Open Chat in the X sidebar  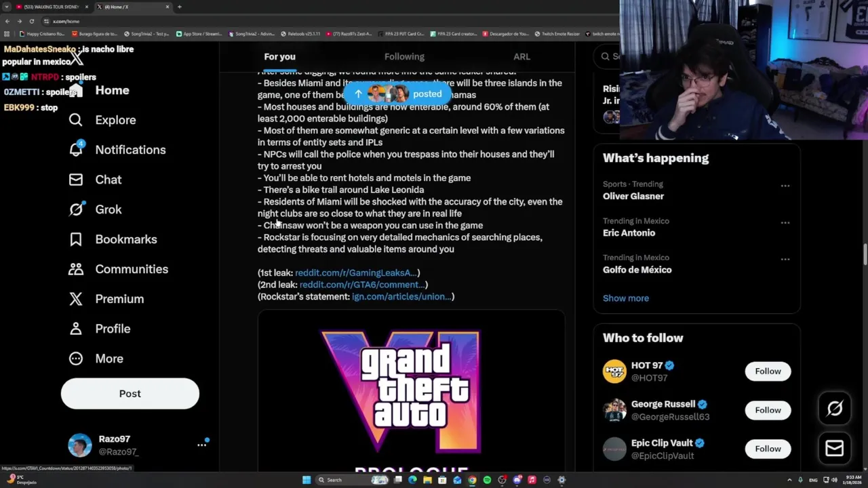pos(96,180)
